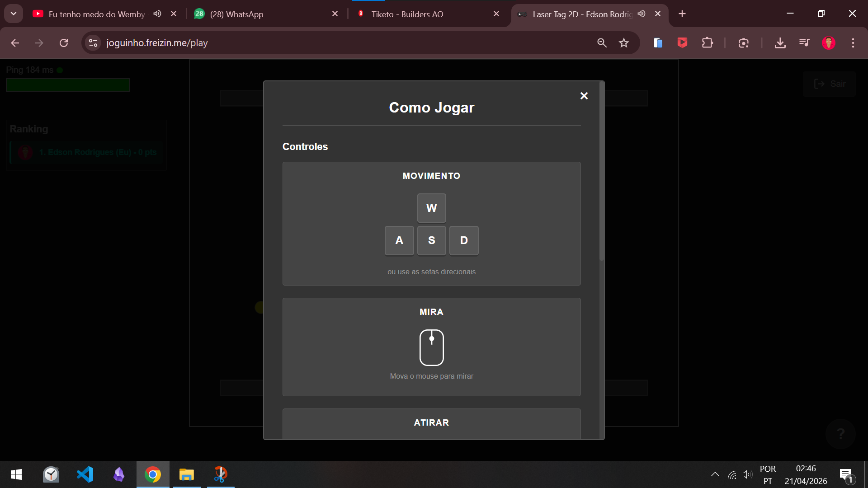Open the Extensions puzzle icon
Screen dimensions: 868x488
click(707, 43)
